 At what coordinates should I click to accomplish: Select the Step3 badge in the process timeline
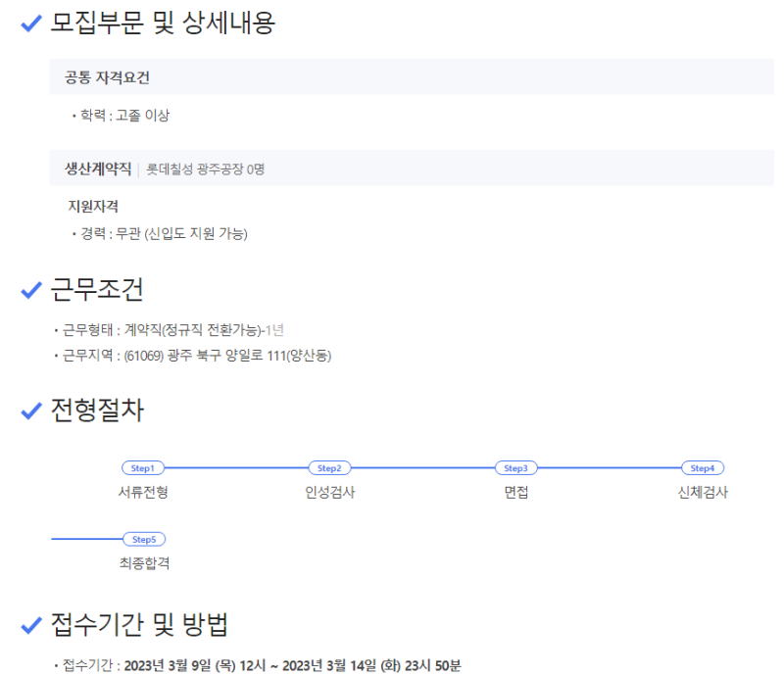[x=515, y=468]
